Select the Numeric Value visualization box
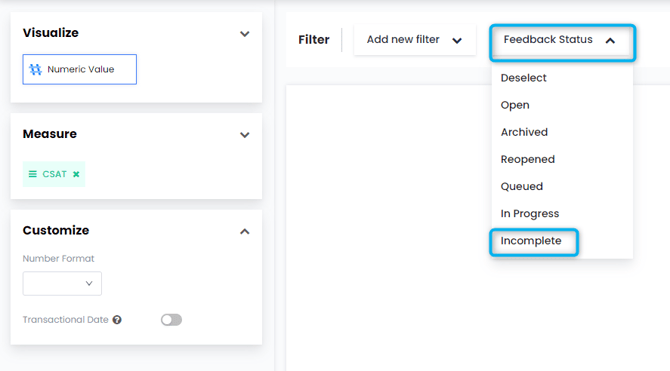Image resolution: width=670 pixels, height=371 pixels. (x=79, y=69)
